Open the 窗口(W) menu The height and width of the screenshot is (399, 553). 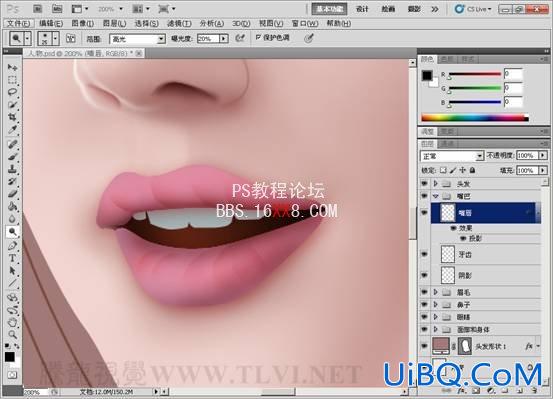tap(305, 24)
